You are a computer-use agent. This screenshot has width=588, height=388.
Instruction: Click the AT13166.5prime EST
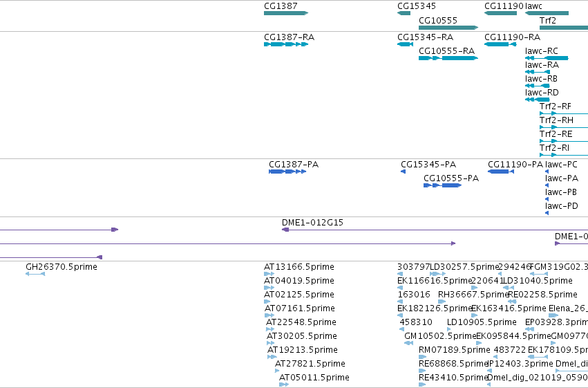click(269, 274)
